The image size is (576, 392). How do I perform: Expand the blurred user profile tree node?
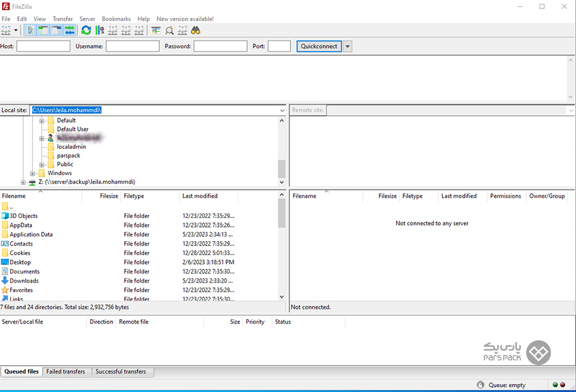(42, 138)
